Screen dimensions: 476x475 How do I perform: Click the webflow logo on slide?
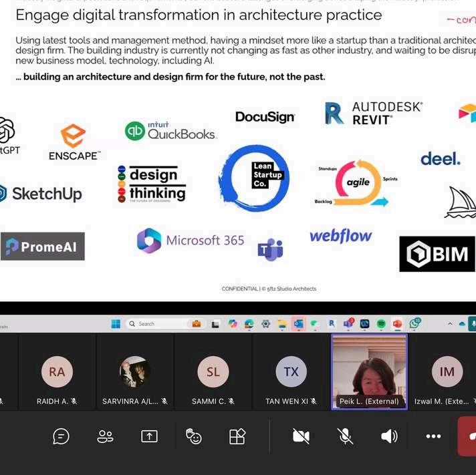340,236
